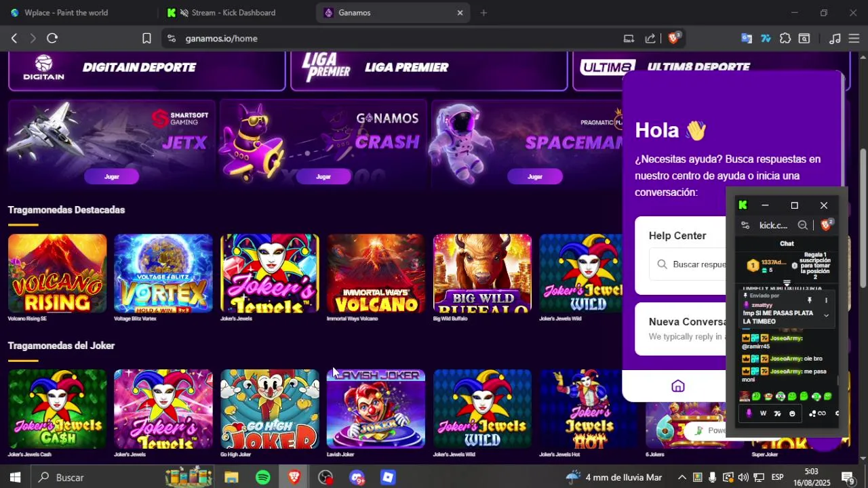Open Joker's Jewels in Tragamonedas del Joker
Screen dimensions: 868x488
(x=163, y=409)
